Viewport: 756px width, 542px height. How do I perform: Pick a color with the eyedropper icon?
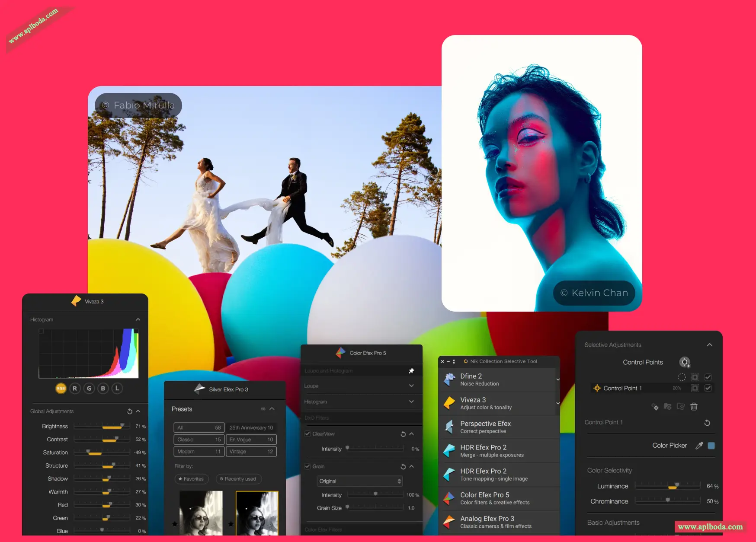click(699, 446)
